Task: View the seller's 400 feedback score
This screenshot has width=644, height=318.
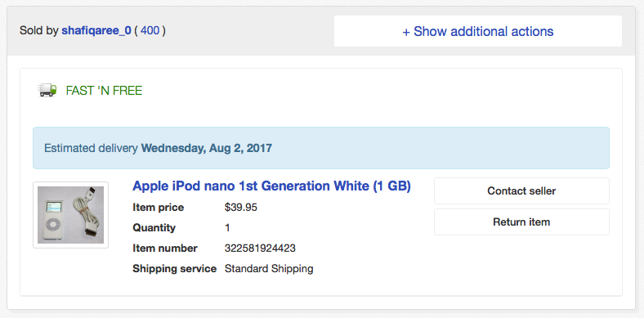Action: pyautogui.click(x=150, y=31)
